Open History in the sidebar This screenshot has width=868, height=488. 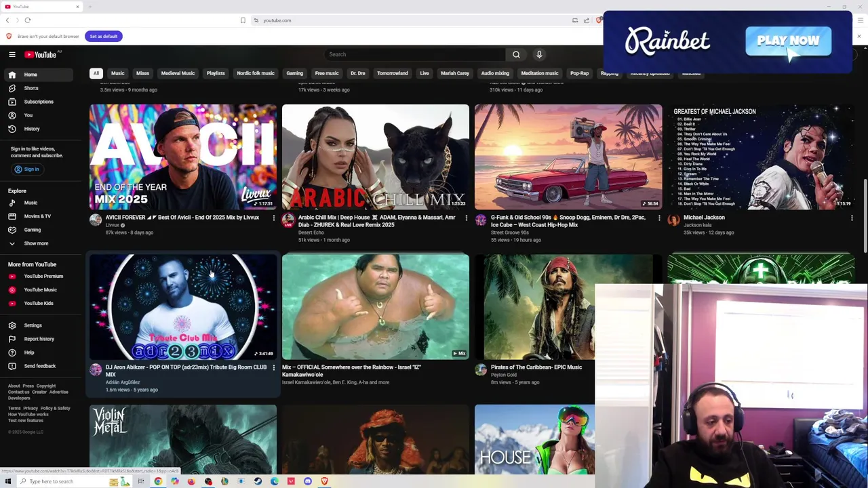click(x=37, y=129)
